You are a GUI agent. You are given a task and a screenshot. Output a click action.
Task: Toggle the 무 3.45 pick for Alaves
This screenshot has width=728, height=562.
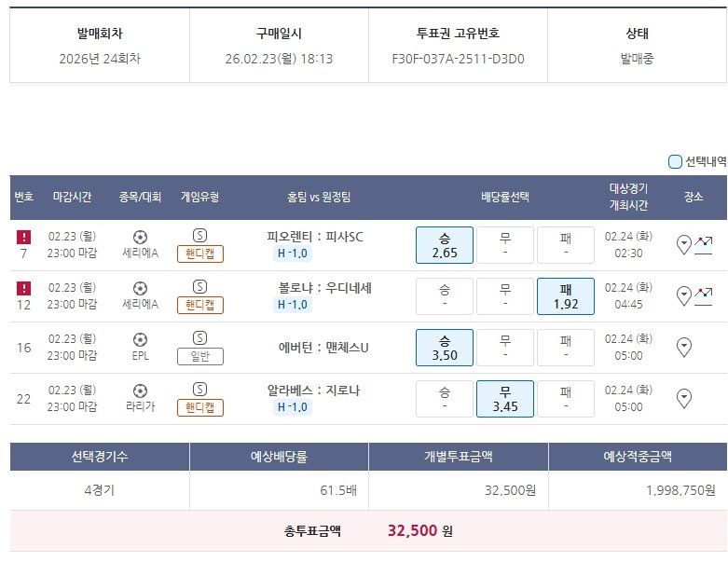[504, 399]
